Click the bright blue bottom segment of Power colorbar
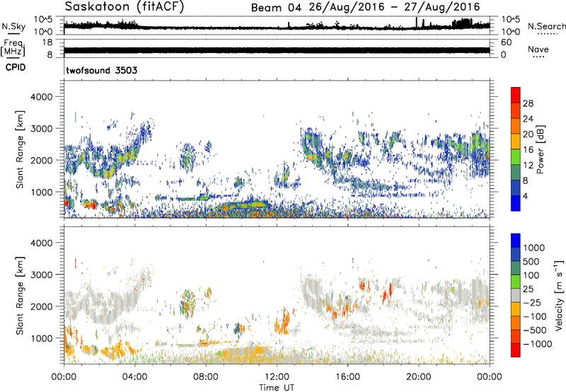This screenshot has width=566, height=392. [516, 203]
